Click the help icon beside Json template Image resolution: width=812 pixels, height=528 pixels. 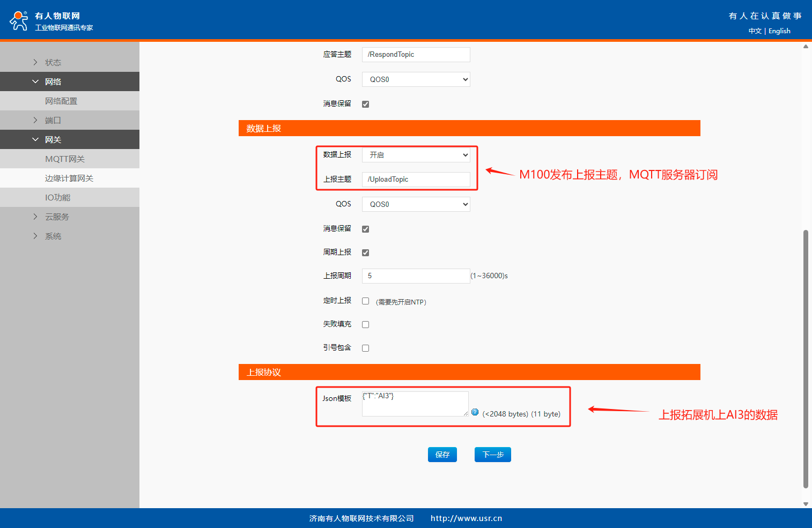475,412
